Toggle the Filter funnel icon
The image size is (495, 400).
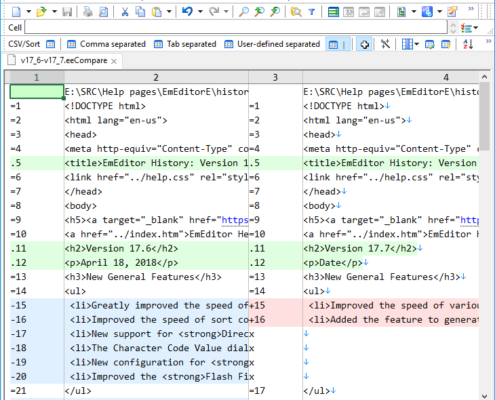tap(312, 12)
